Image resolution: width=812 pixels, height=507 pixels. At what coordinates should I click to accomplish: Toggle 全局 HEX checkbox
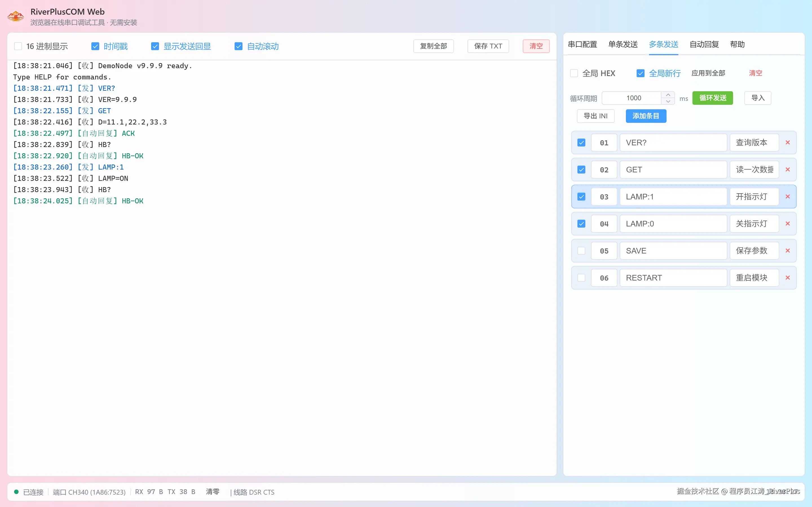pyautogui.click(x=574, y=74)
